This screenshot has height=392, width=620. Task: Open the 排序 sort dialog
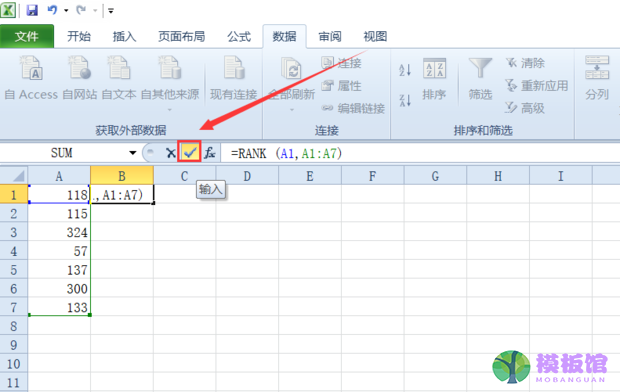[x=434, y=78]
